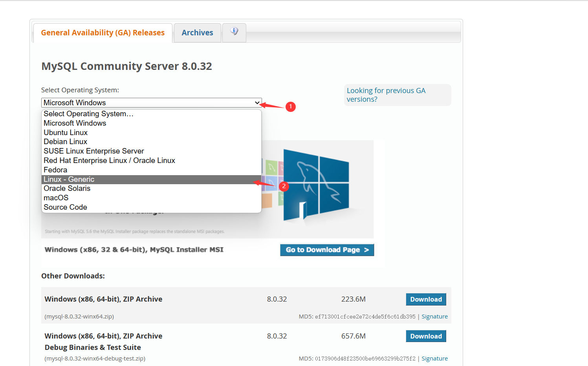Click the "657.6M" size value

click(x=353, y=336)
